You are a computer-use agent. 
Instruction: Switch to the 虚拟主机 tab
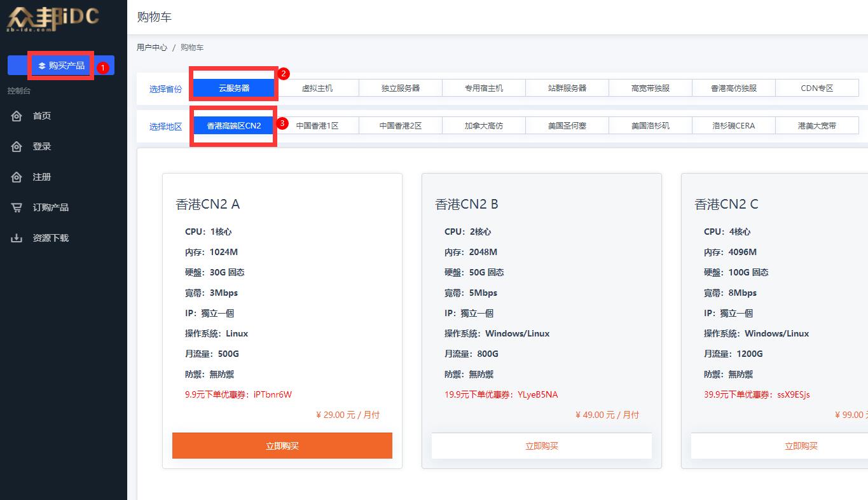coord(317,88)
